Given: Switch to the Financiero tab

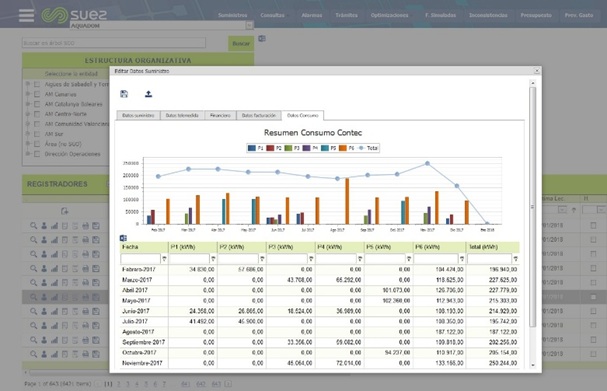Looking at the screenshot, I should click(x=220, y=115).
